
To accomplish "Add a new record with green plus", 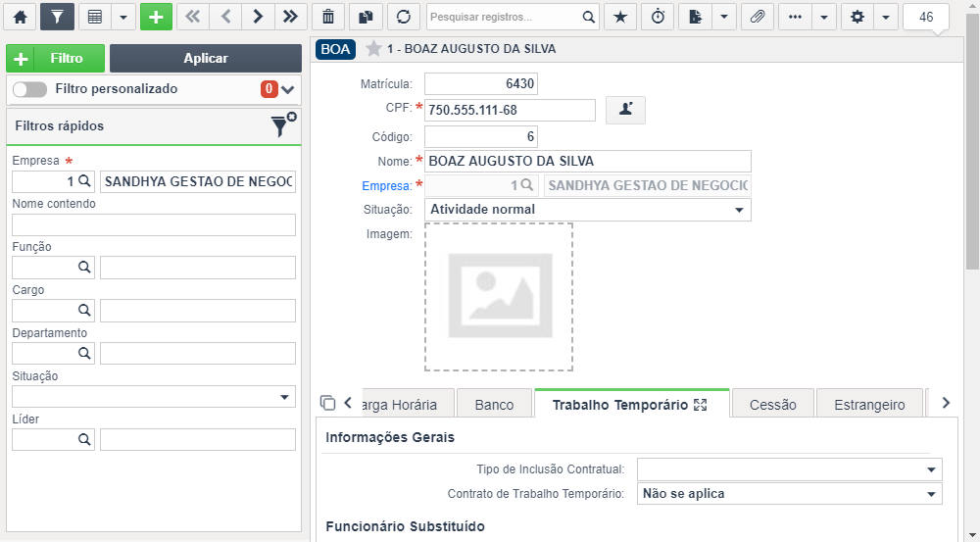I will click(156, 17).
